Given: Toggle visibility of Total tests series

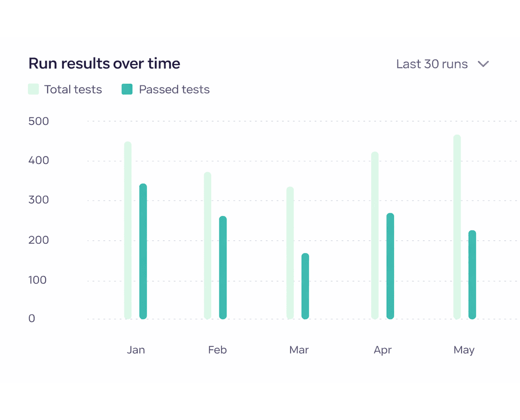Looking at the screenshot, I should pos(65,89).
